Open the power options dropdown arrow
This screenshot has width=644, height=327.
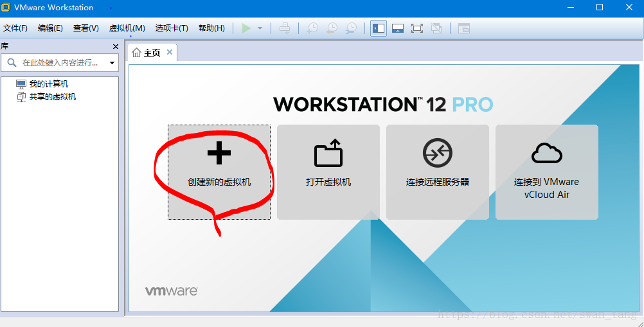260,28
